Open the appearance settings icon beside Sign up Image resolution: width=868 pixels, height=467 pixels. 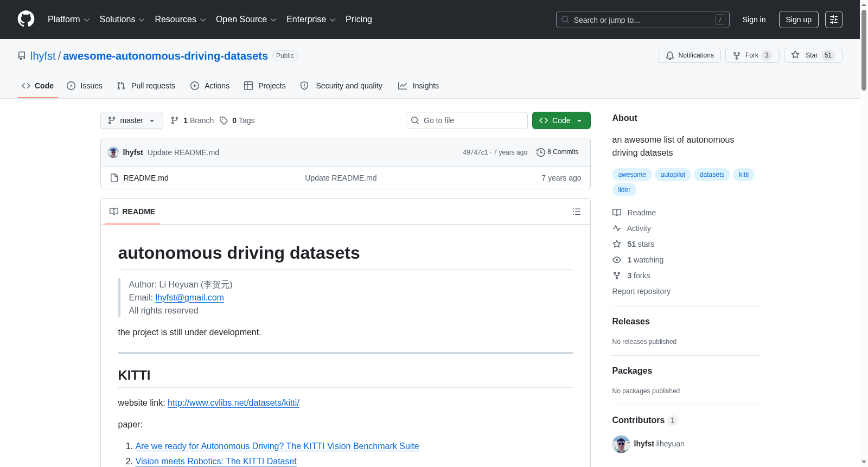pyautogui.click(x=834, y=20)
